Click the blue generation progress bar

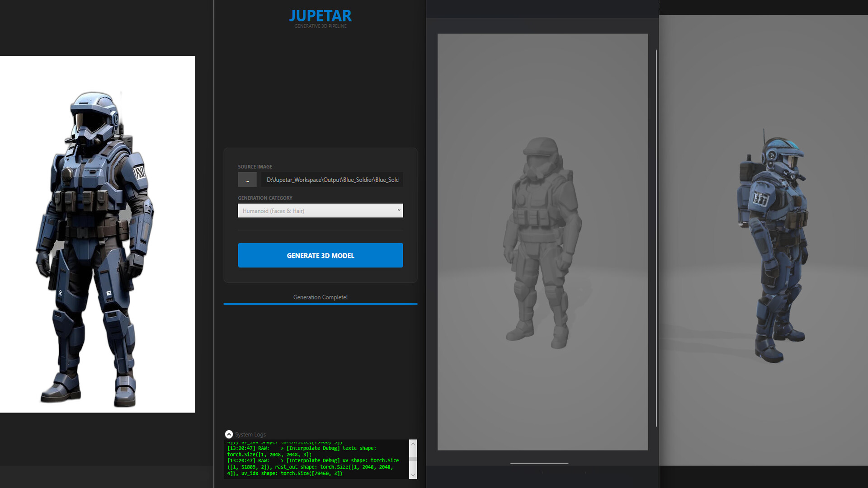point(320,304)
